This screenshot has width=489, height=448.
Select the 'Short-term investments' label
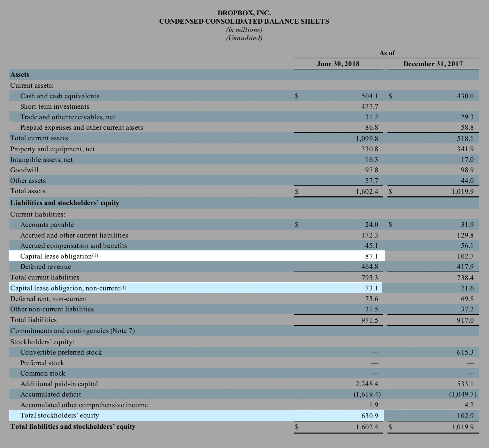coord(55,106)
